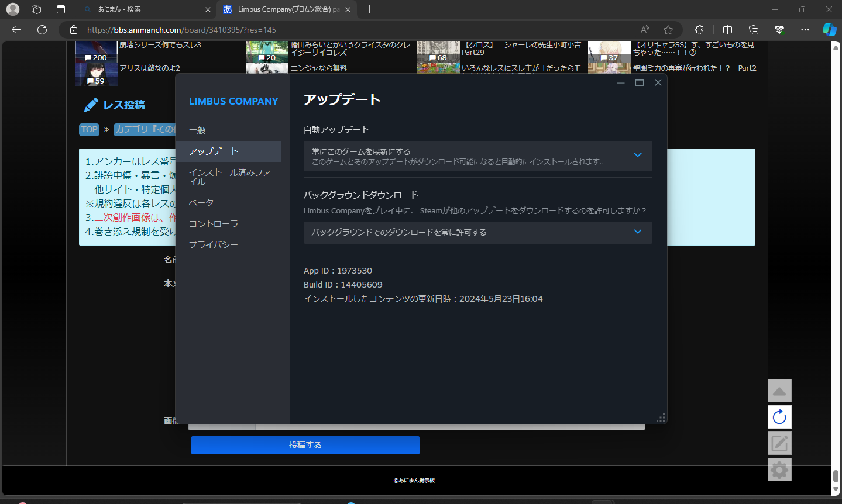
Task: View site info lock icon
Action: (74, 30)
